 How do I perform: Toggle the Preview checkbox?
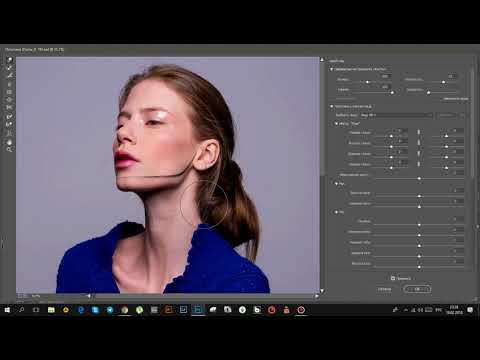pyautogui.click(x=393, y=278)
